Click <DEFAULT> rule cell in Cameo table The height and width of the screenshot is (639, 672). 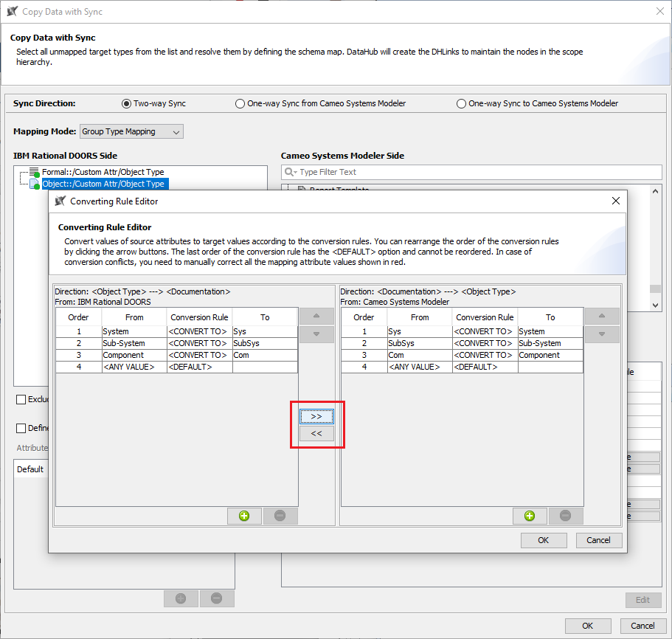click(485, 367)
